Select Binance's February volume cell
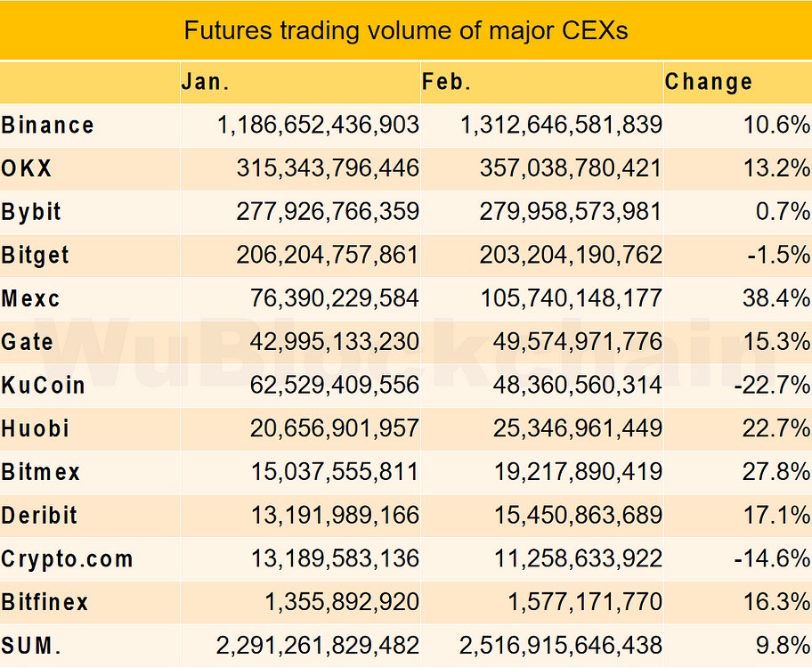 (542, 125)
